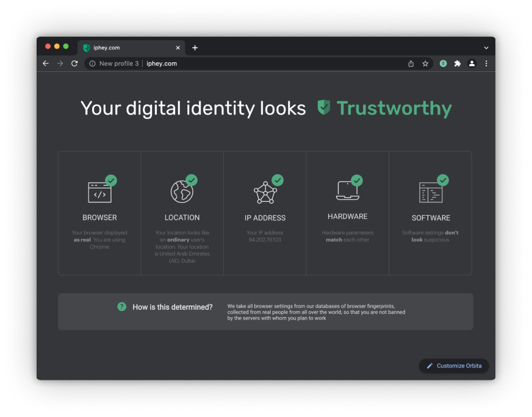The height and width of the screenshot is (417, 532).
Task: Click the IP address value 94.202.79.103
Action: pyautogui.click(x=265, y=240)
